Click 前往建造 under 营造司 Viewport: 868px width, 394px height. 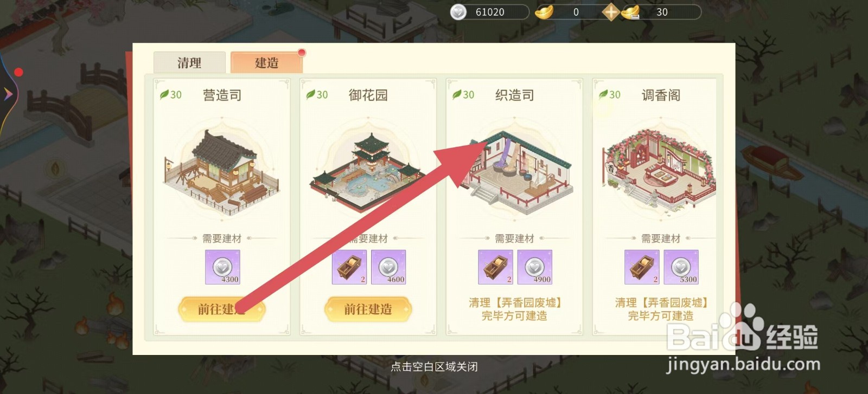[221, 309]
